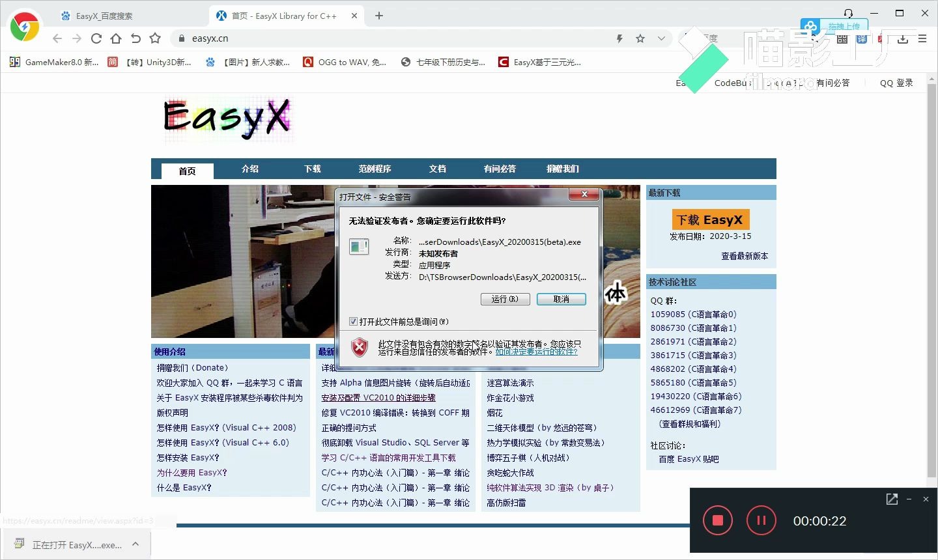Open the browser home page icon
The height and width of the screenshot is (560, 938).
point(116,38)
